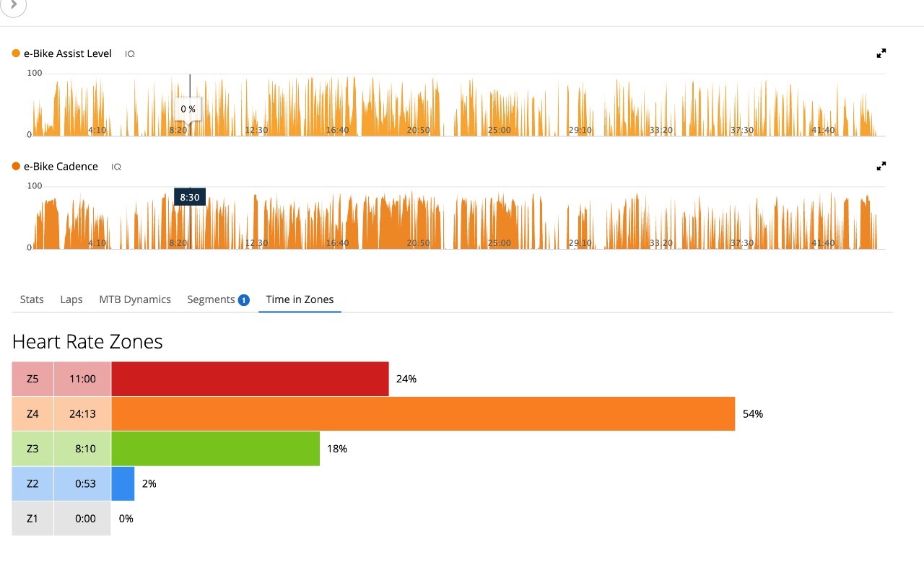Viewport: 924px width, 575px height.
Task: Click the 54% percentage label
Action: click(x=753, y=414)
